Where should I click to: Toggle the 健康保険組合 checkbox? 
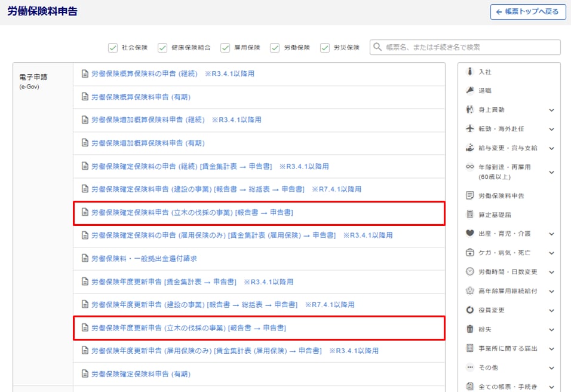pyautogui.click(x=162, y=48)
